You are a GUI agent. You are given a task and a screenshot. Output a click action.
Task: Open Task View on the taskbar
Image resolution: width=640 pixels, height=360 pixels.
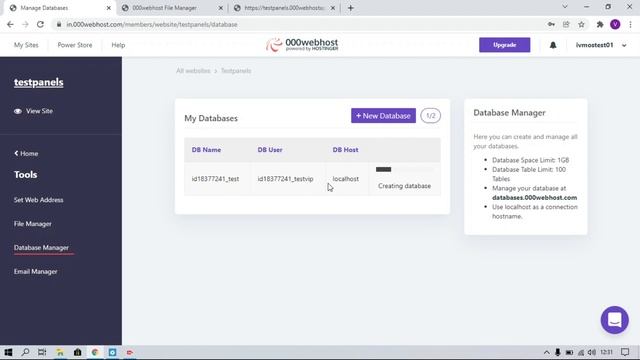(x=42, y=352)
